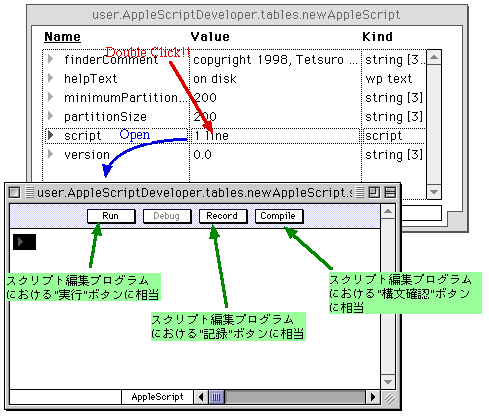Click the script window close box
This screenshot has height=417, width=489.
click(14, 193)
